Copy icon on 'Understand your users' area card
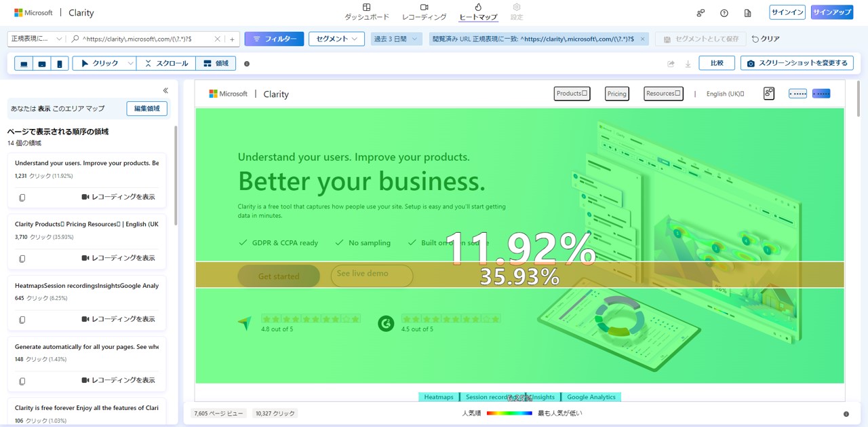The image size is (868, 427). click(x=22, y=198)
